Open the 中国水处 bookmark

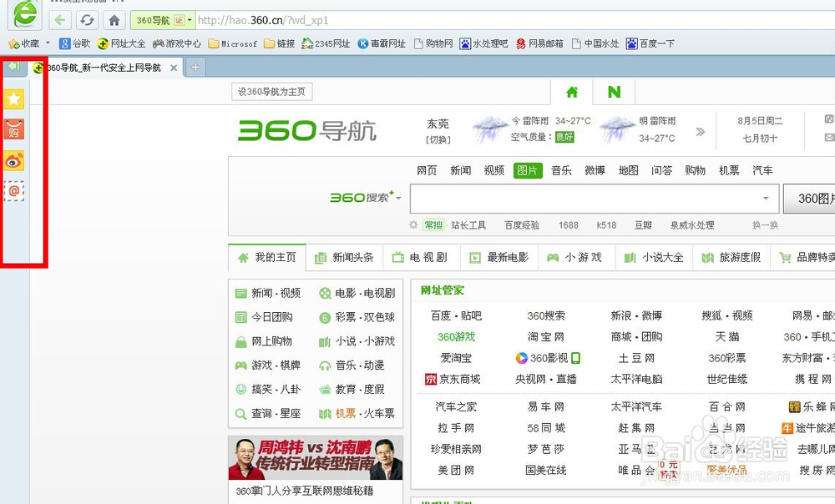click(595, 43)
